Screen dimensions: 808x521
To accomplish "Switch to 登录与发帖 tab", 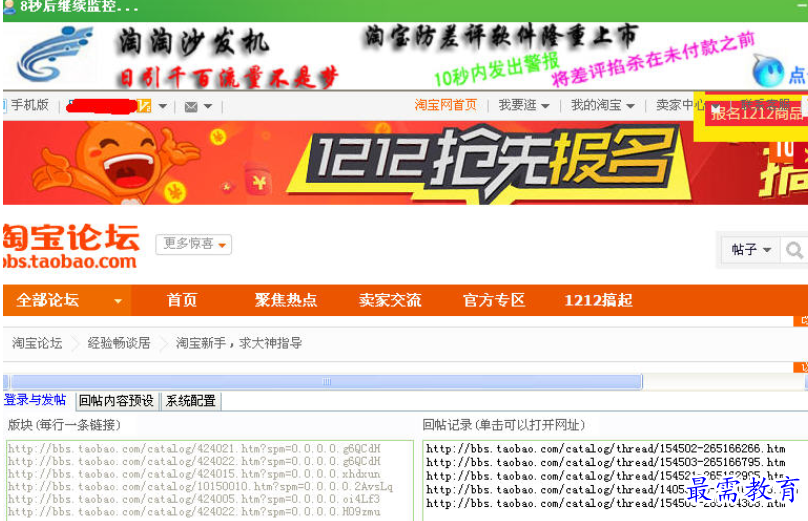I will tap(35, 400).
